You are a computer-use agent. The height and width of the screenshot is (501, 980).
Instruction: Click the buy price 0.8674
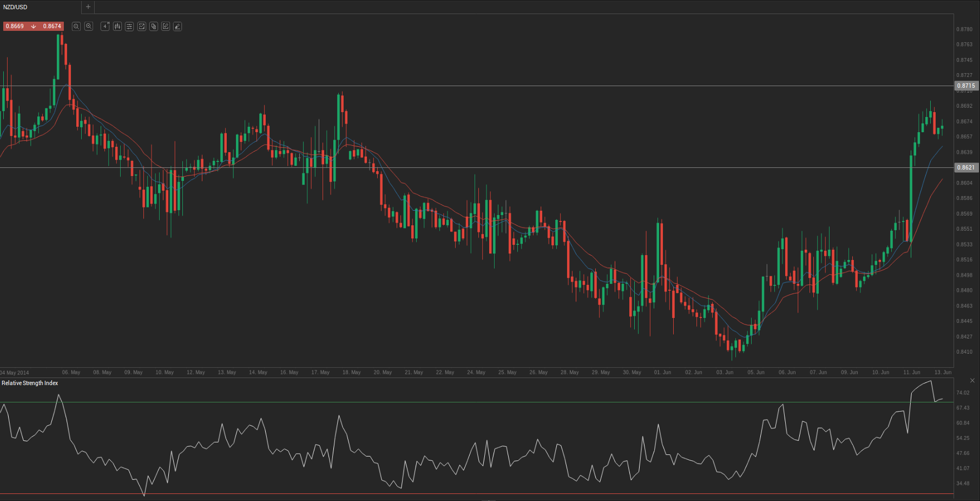pos(52,26)
